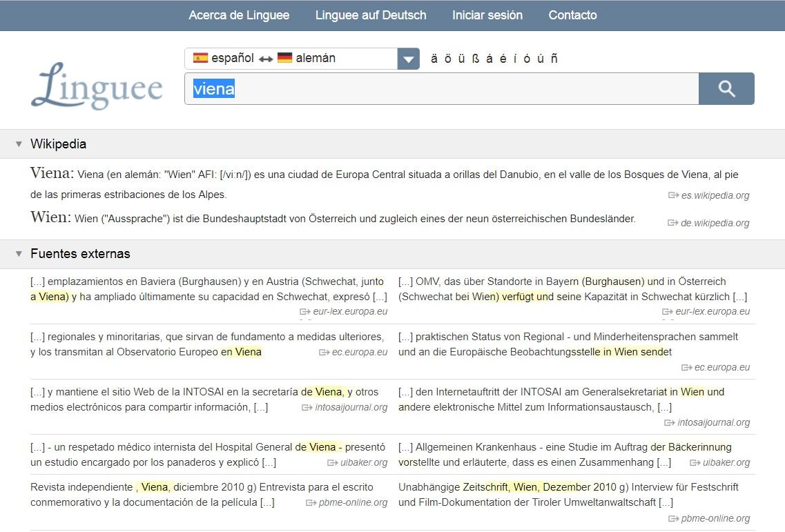Screen dimensions: 785x532
Task: Open the de.wikipedia.org source link
Action: (x=709, y=223)
